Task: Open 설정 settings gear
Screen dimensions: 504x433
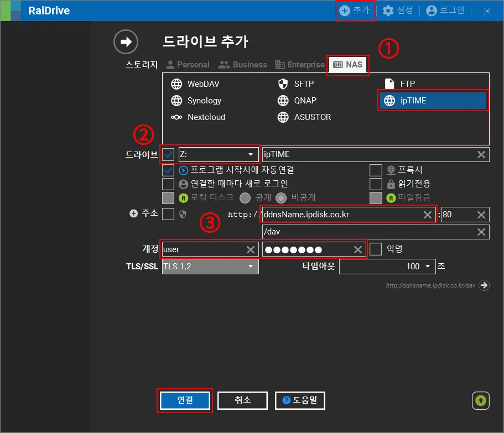Action: click(388, 11)
